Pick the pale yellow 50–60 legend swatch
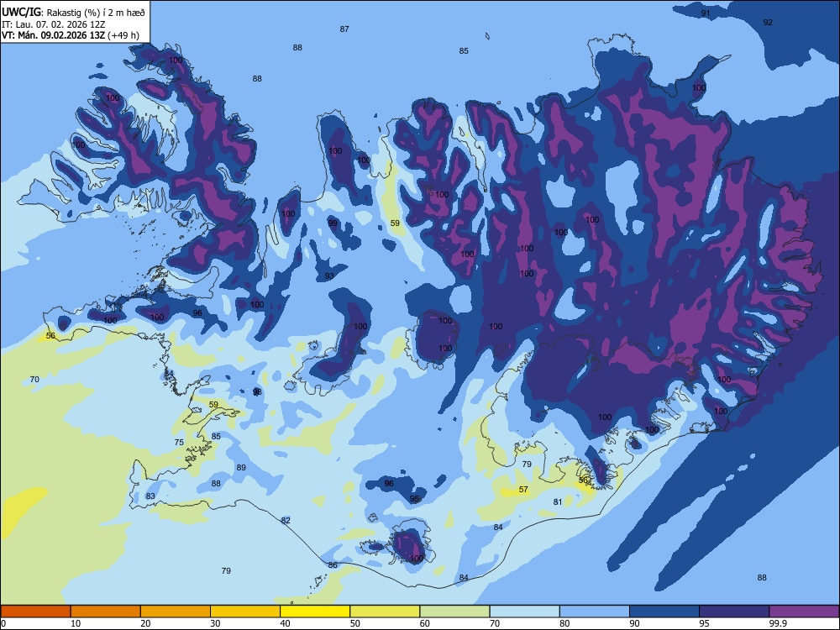 coord(385,612)
